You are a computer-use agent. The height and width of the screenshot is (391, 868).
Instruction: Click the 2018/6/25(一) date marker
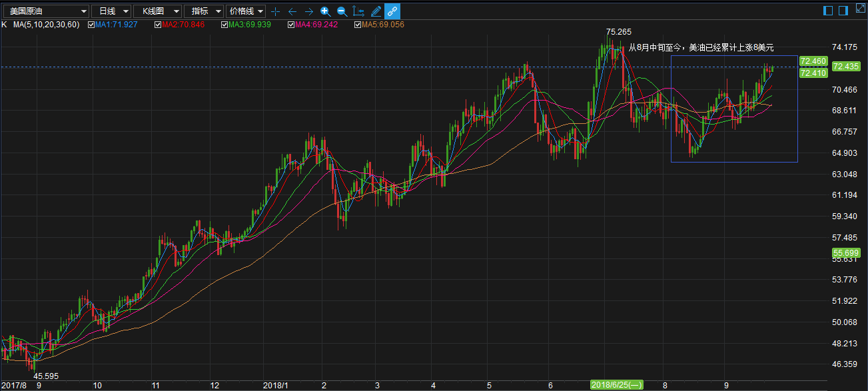[618, 385]
